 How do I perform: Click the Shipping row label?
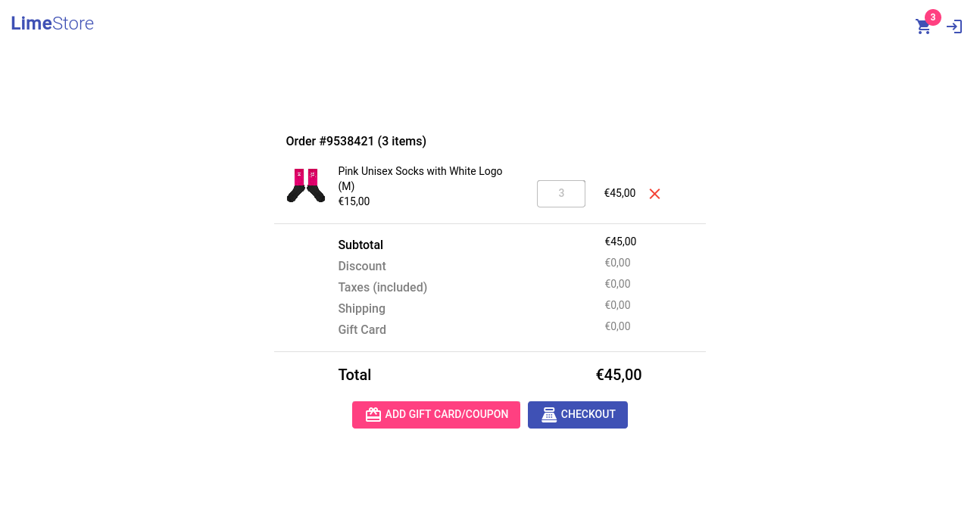click(361, 309)
